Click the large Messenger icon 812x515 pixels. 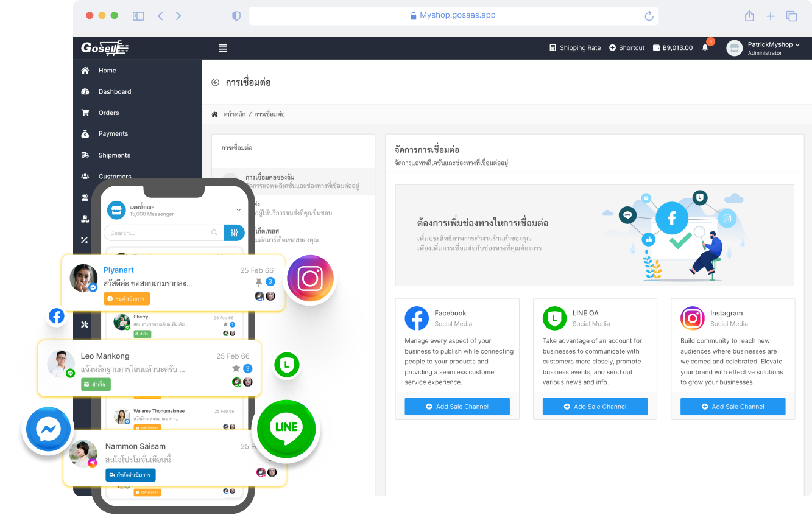48,430
